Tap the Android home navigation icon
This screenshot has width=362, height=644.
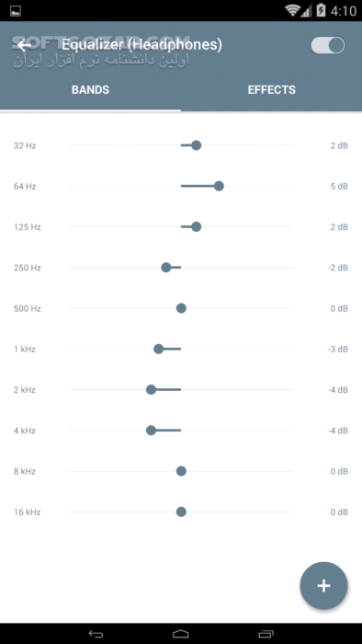(181, 634)
